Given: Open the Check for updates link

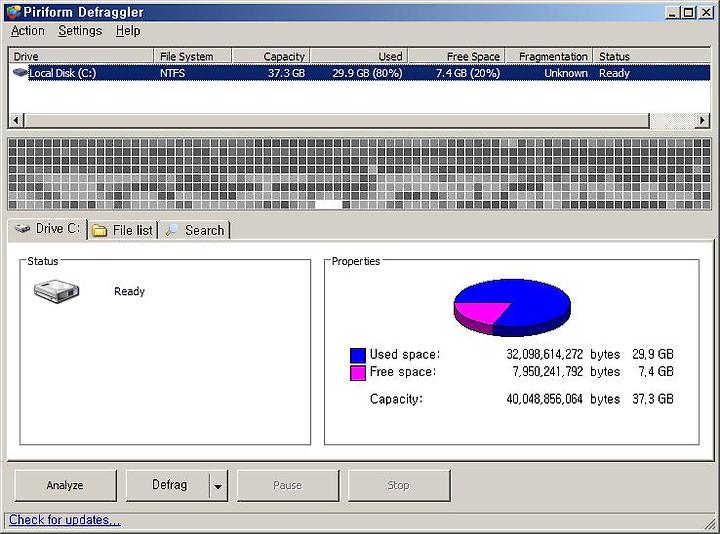Looking at the screenshot, I should click(x=64, y=520).
